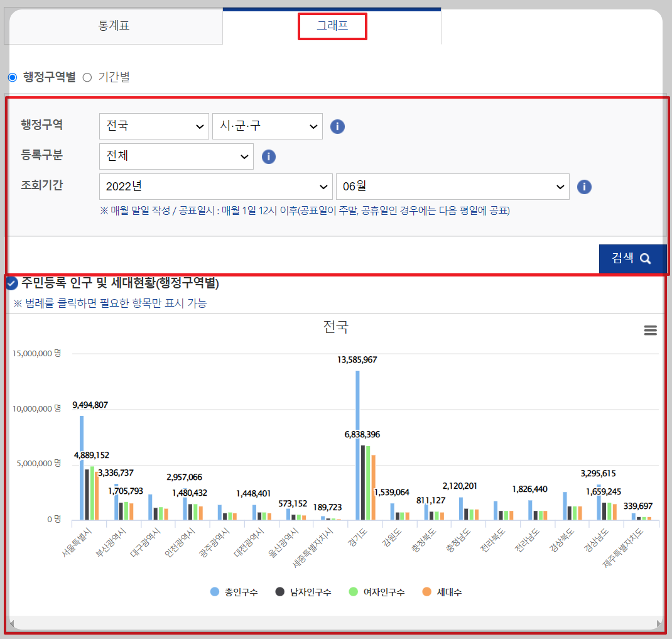Click the magnifier icon on the 검색 button
The image size is (672, 639).
coord(647,258)
